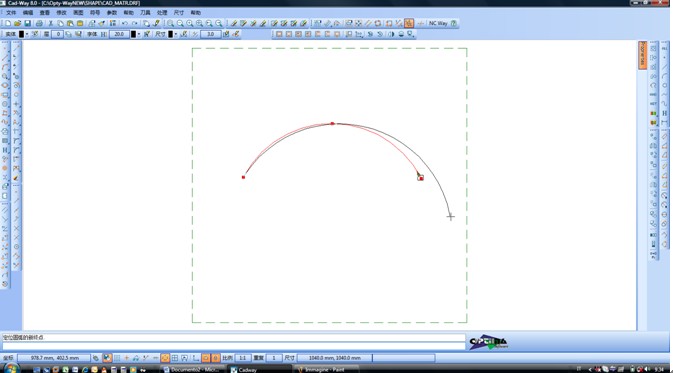Click the Open folder icon
Viewport: 673px width, 373px height.
pos(17,23)
